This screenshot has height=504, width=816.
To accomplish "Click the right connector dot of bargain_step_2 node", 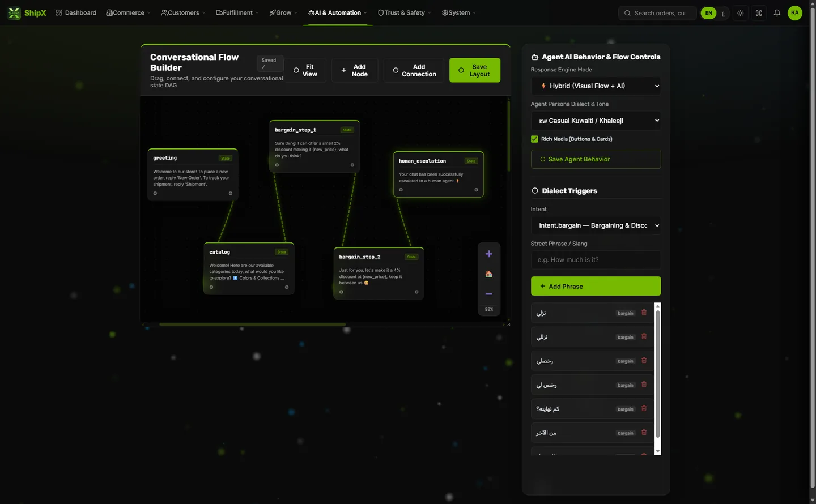I will click(x=416, y=292).
